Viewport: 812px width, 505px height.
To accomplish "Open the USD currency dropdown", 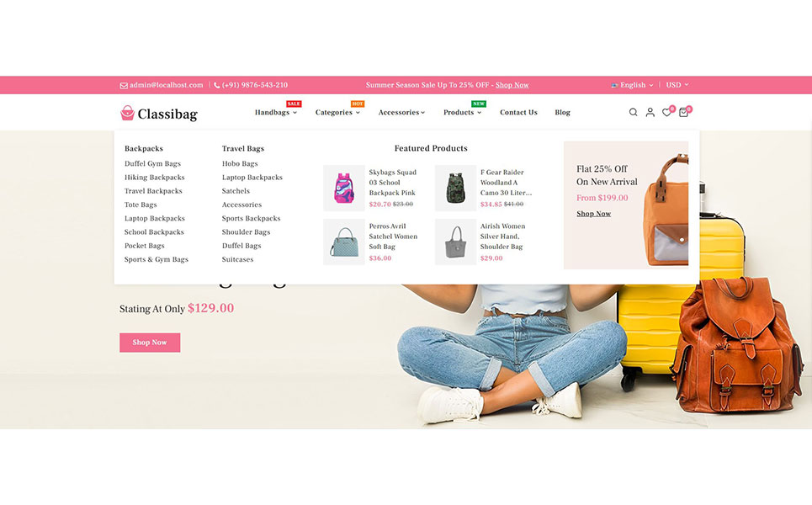I will click(x=677, y=85).
